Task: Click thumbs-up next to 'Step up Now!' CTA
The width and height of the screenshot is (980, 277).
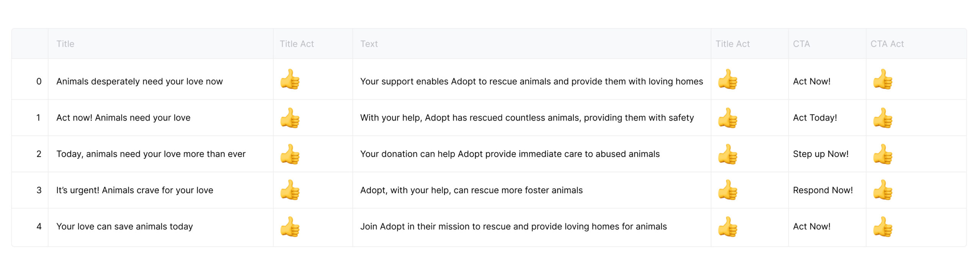Action: pos(883,154)
